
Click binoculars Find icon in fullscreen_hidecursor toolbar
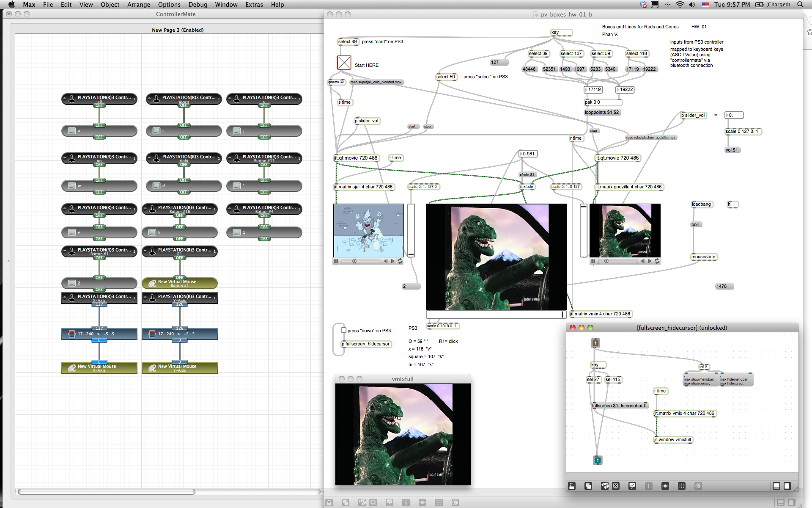605,486
